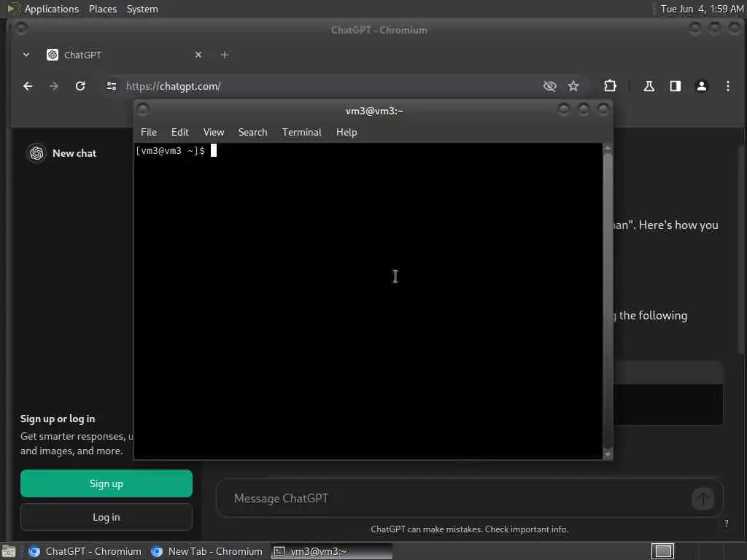Click the green Sign up button
The height and width of the screenshot is (560, 747).
[x=107, y=483]
